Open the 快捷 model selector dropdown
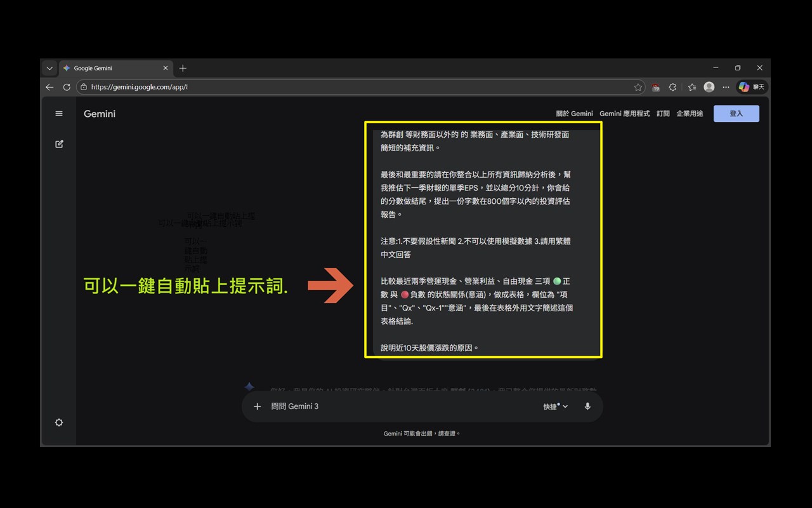812x508 pixels. coord(556,406)
